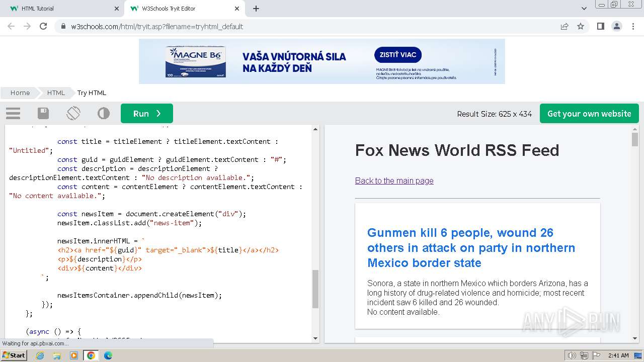Open the Chrome three-dot menu
Viewport: 644px width, 362px height.
633,26
